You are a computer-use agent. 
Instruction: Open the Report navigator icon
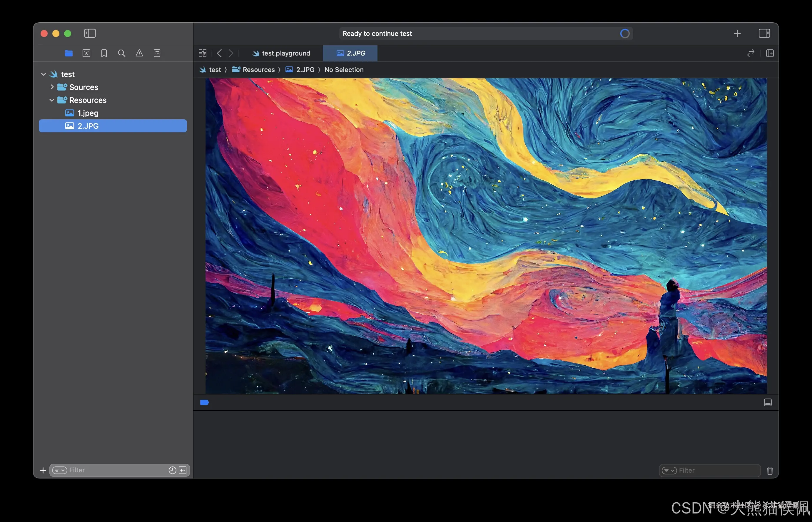157,53
